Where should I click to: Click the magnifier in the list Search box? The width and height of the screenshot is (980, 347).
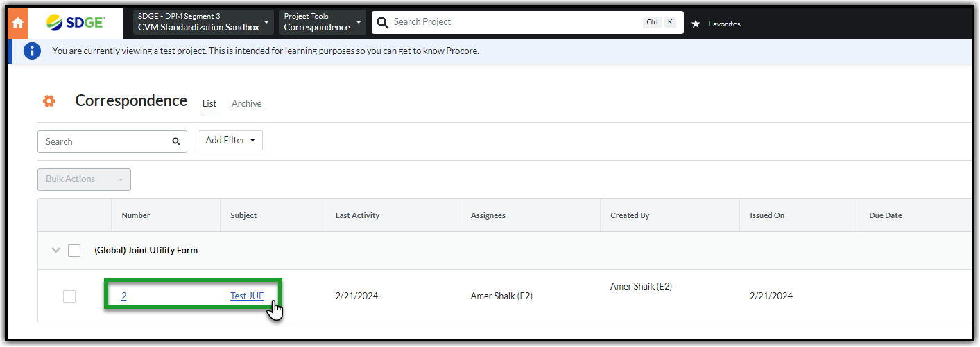(176, 141)
